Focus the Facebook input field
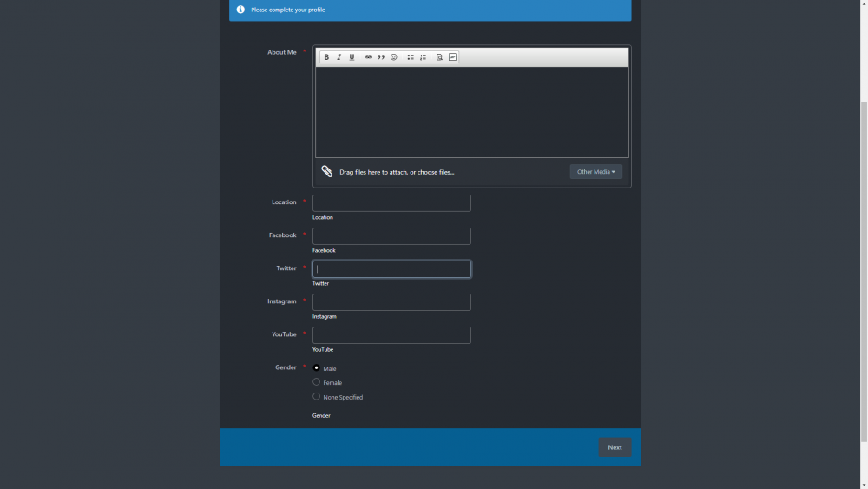 391,236
